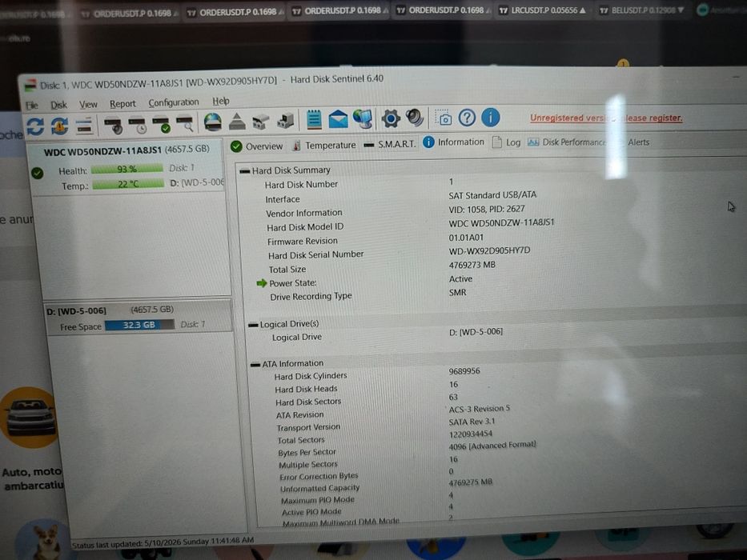Click the Vendor Information value VID: 1058, PID: 2627
747x560 pixels.
tap(487, 209)
